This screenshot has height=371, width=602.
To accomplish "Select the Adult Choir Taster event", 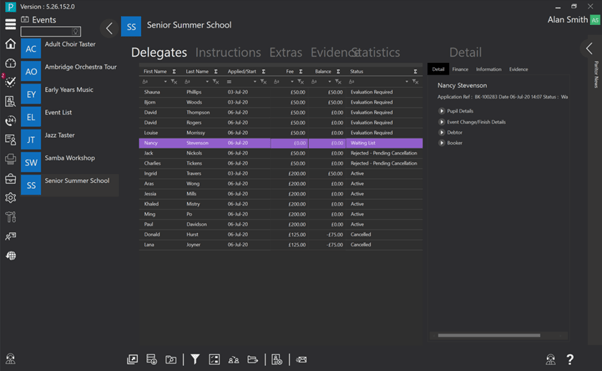I will 70,48.
